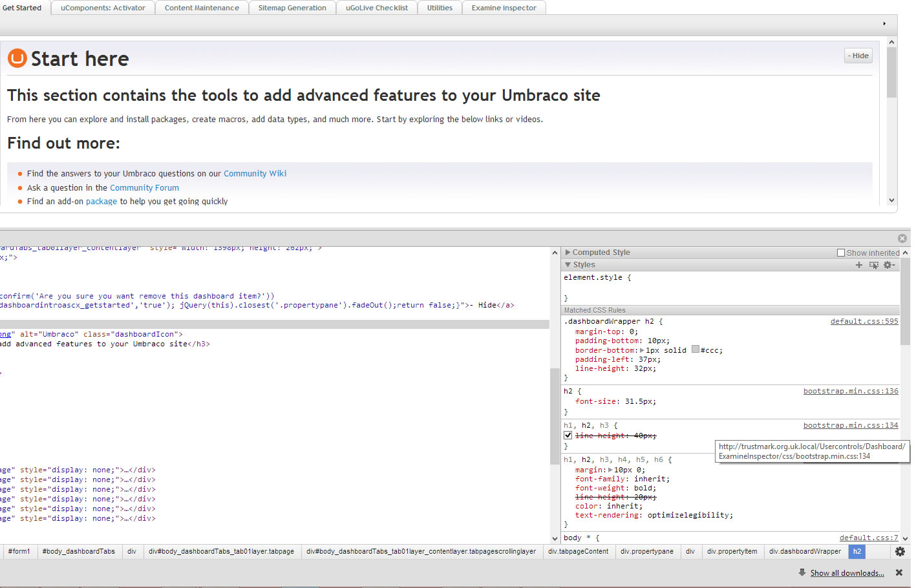Screen dimensions: 914x588
Task: Expand the margin shorthand property
Action: pos(611,470)
